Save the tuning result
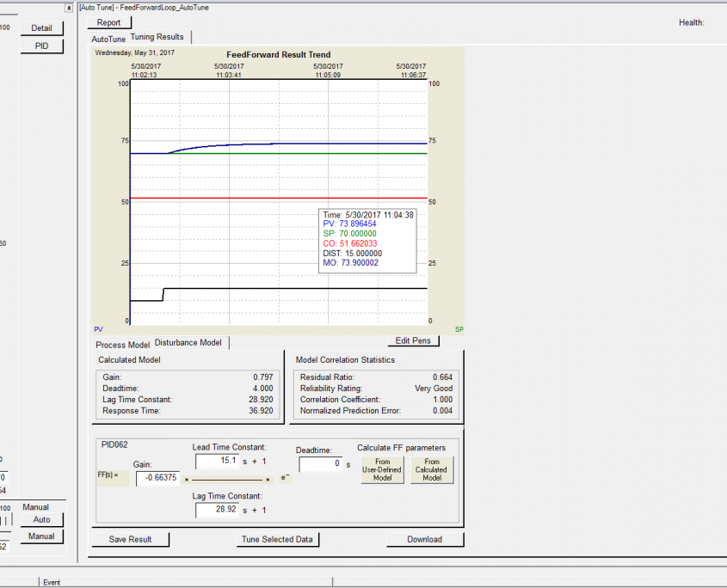 coord(130,539)
